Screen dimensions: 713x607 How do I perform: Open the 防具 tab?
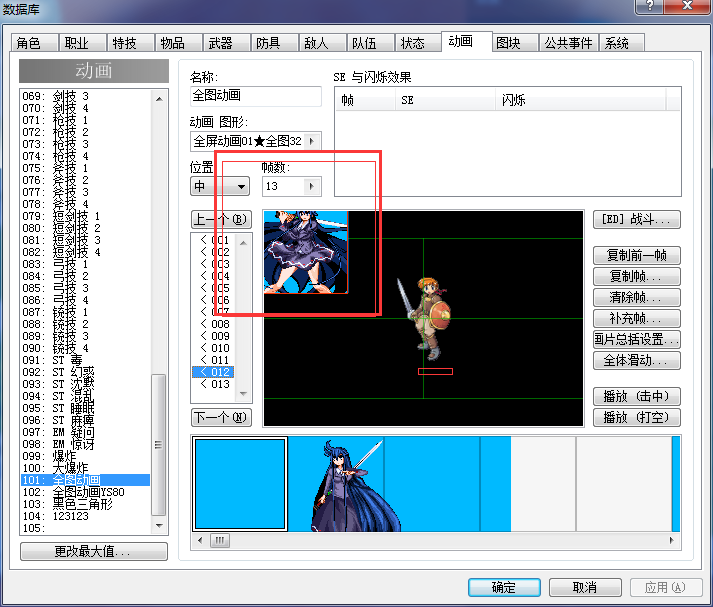click(x=274, y=43)
